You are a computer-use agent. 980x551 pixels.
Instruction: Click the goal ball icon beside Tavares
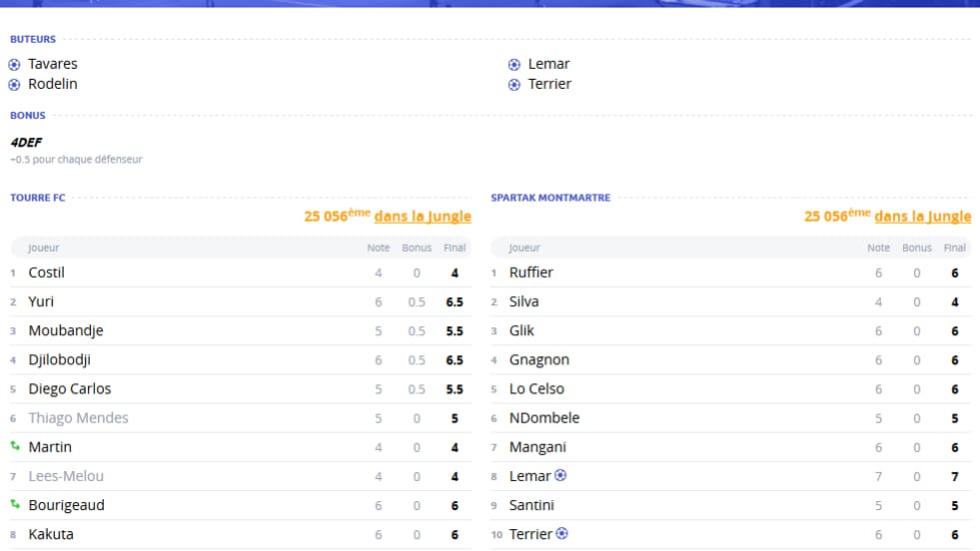point(14,64)
